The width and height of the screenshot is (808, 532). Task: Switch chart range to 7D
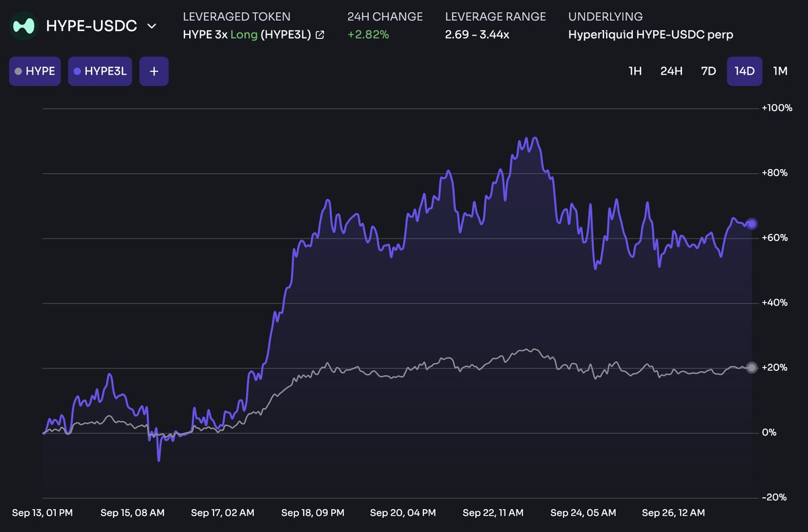[708, 71]
